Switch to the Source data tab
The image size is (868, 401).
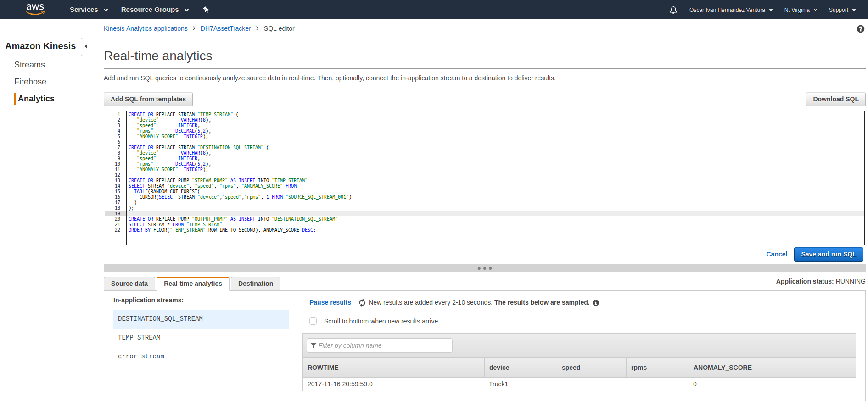129,284
